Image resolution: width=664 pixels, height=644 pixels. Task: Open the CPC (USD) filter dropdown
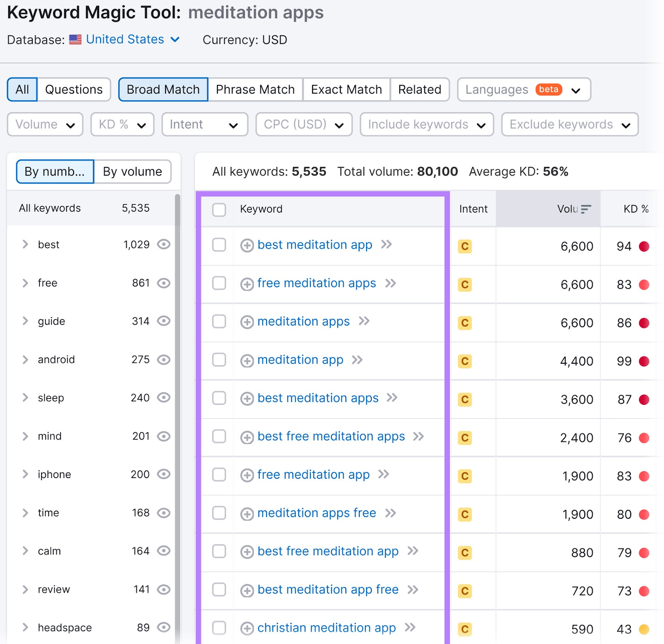click(304, 125)
